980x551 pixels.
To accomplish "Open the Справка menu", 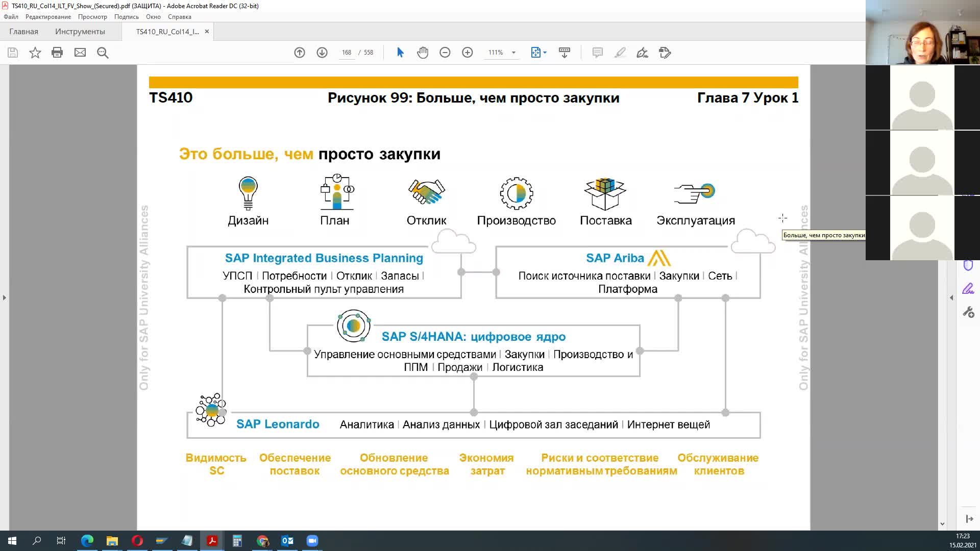I will pyautogui.click(x=179, y=17).
